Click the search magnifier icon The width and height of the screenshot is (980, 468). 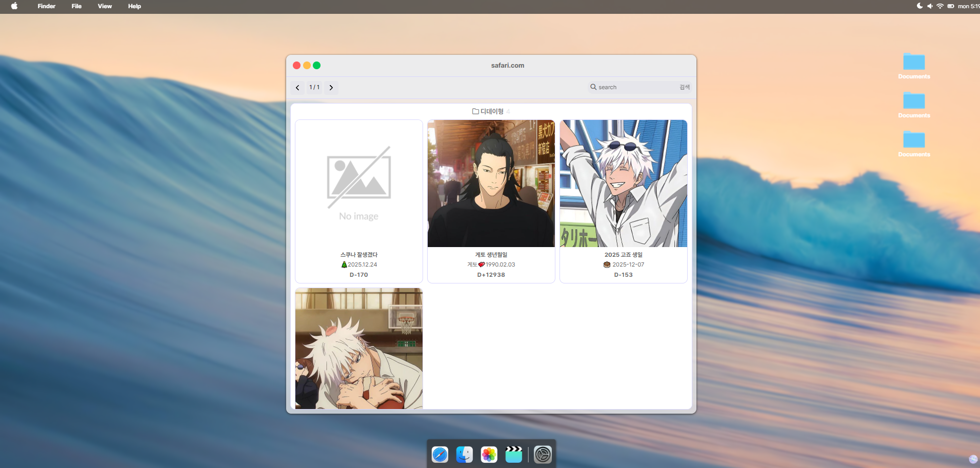[x=593, y=87]
